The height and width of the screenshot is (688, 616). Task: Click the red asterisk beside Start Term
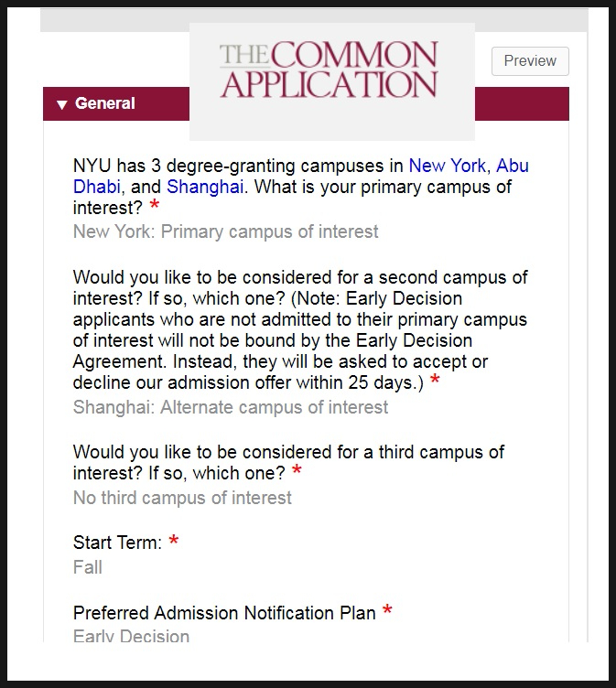[x=174, y=542]
